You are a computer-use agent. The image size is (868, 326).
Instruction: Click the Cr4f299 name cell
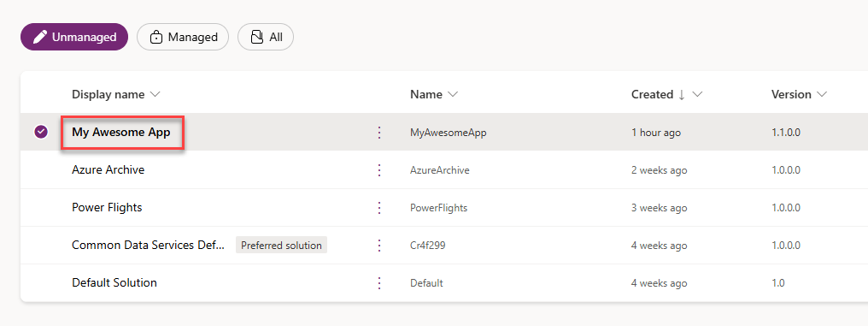(x=427, y=246)
